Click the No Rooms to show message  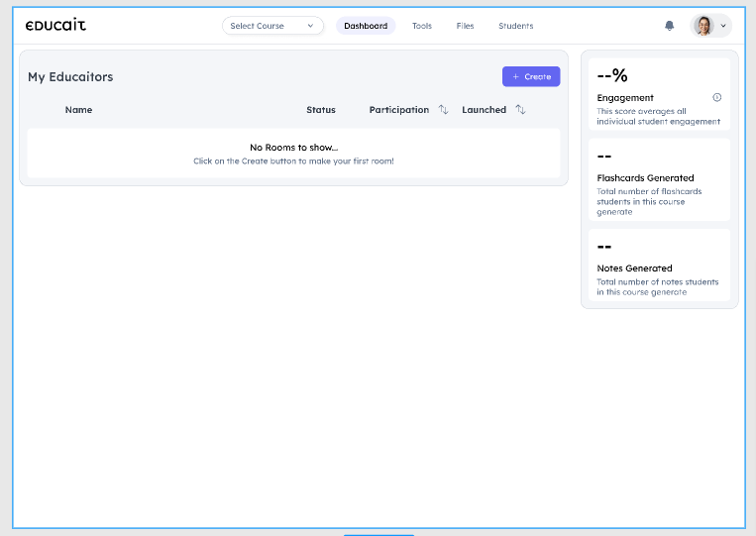coord(293,148)
